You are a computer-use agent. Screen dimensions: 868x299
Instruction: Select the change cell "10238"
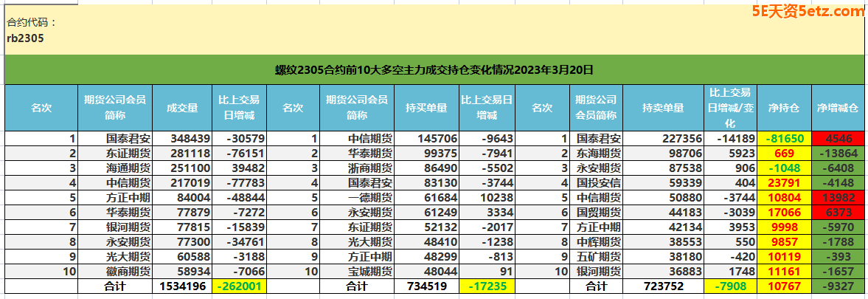tap(487, 198)
